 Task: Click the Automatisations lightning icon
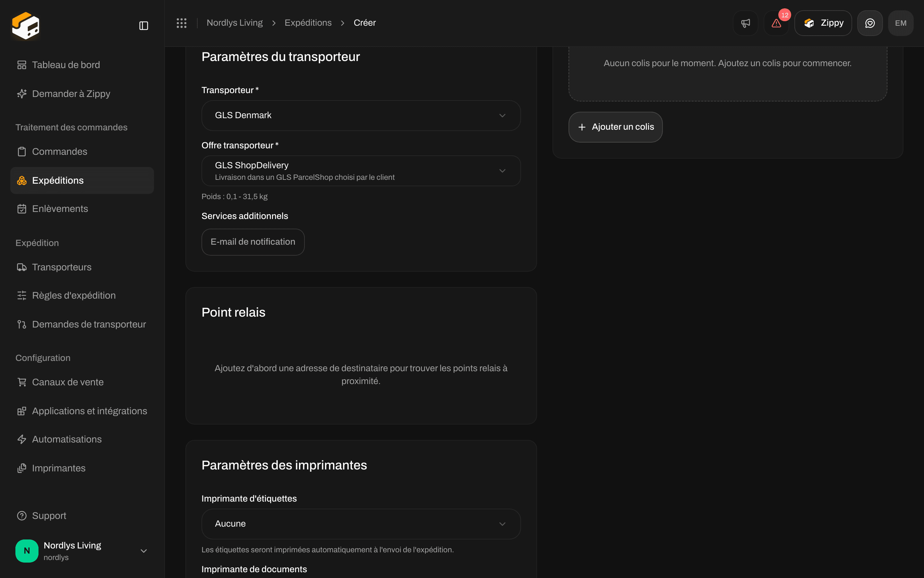[22, 439]
